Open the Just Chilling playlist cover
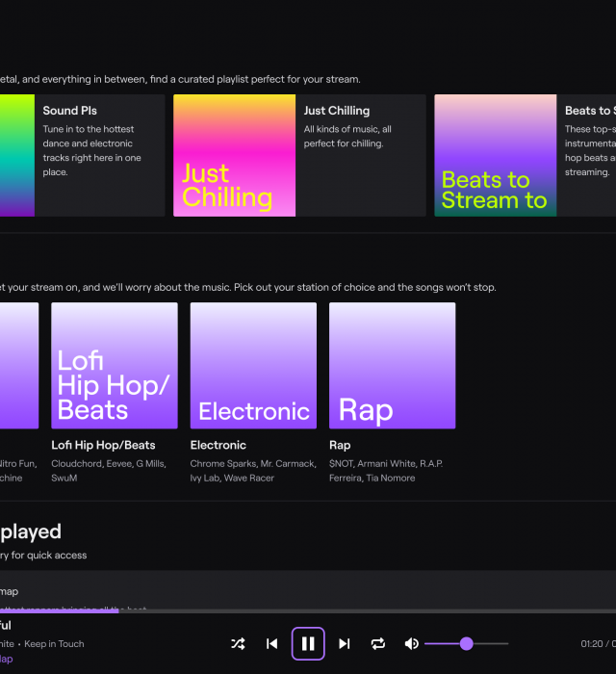The width and height of the screenshot is (616, 674). [234, 155]
